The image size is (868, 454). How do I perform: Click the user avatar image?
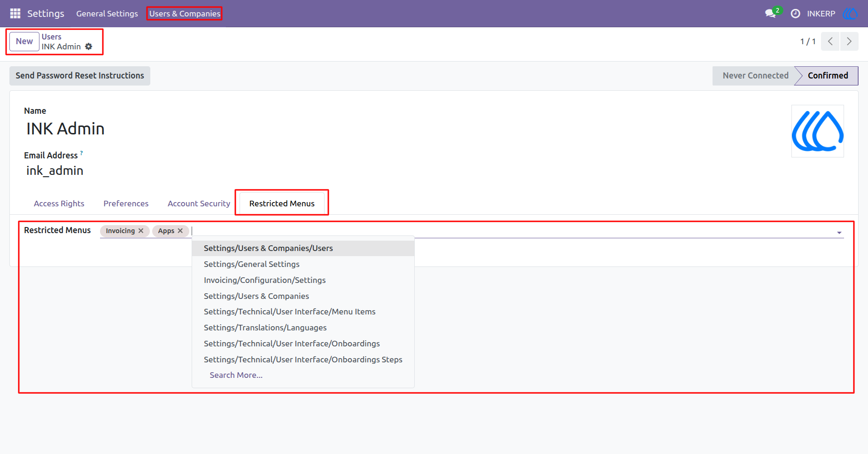(x=818, y=131)
